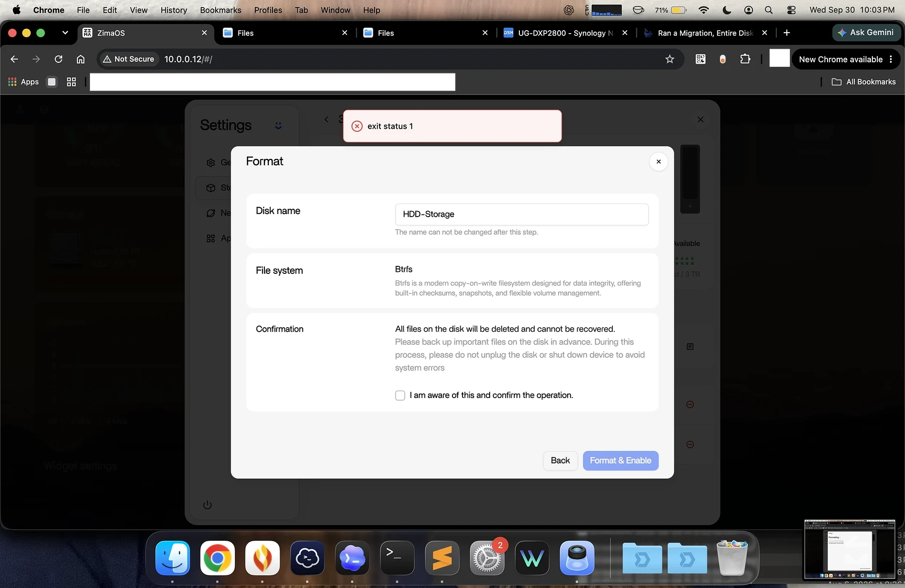
Task: Close the Settings panel behind the dialog
Action: tap(700, 120)
